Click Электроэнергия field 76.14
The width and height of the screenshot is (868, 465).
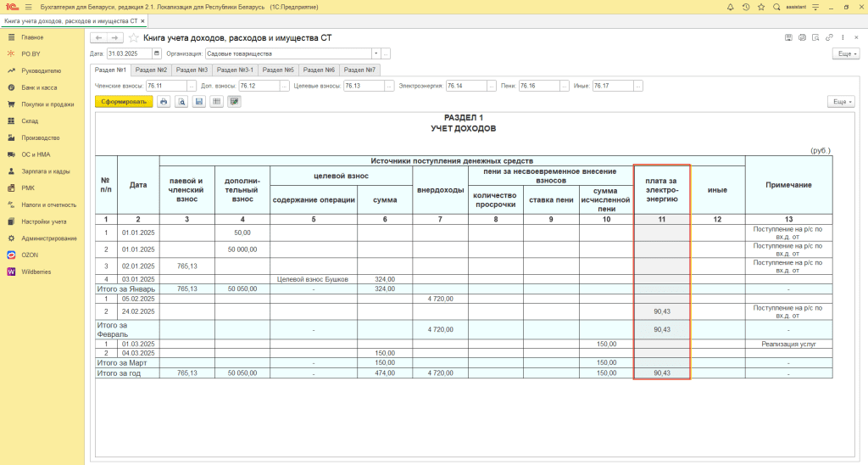tap(466, 86)
